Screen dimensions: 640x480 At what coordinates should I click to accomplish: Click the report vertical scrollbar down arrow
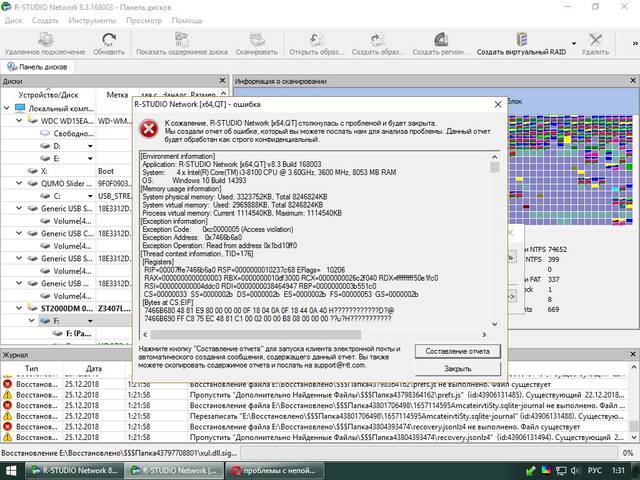click(495, 324)
